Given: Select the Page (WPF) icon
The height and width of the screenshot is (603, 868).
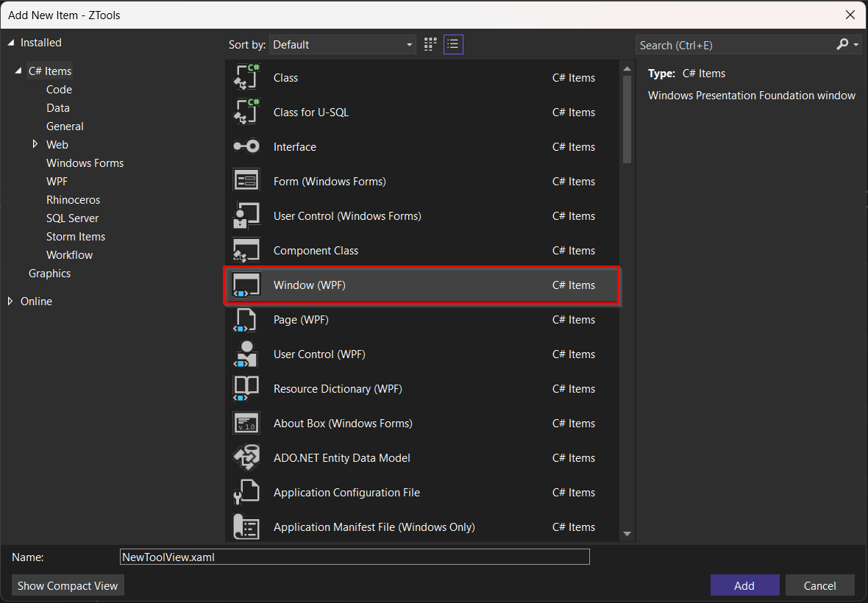Looking at the screenshot, I should pos(246,320).
